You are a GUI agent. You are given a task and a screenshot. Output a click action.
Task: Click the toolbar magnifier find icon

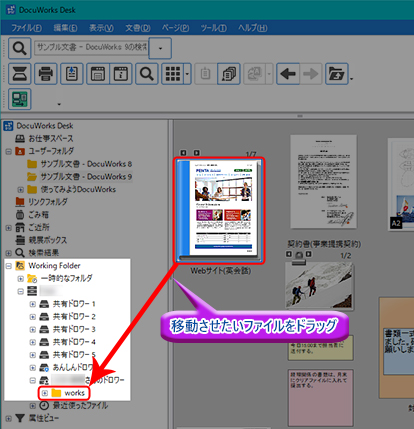(x=147, y=74)
